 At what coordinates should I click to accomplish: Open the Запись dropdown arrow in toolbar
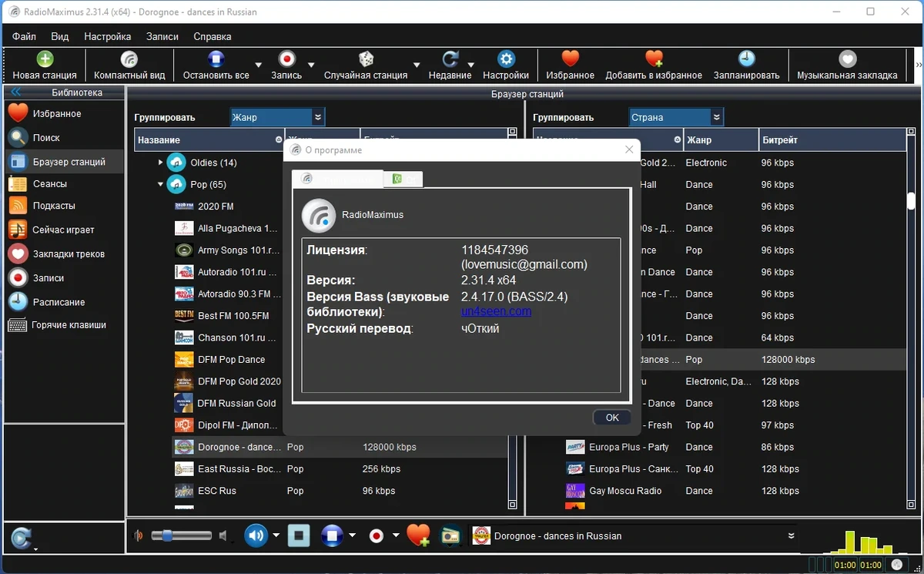(x=311, y=65)
